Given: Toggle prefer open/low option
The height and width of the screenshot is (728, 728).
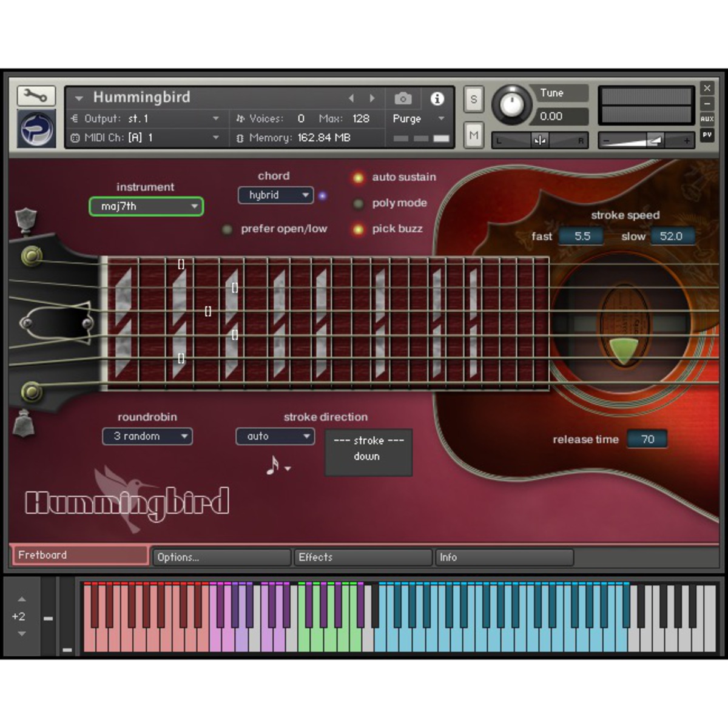Looking at the screenshot, I should [227, 229].
